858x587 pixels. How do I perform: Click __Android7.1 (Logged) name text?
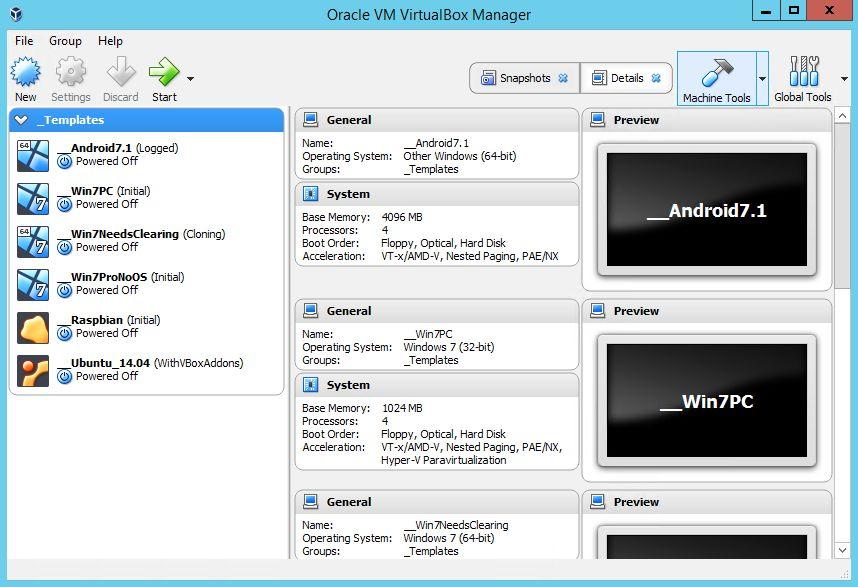click(118, 148)
